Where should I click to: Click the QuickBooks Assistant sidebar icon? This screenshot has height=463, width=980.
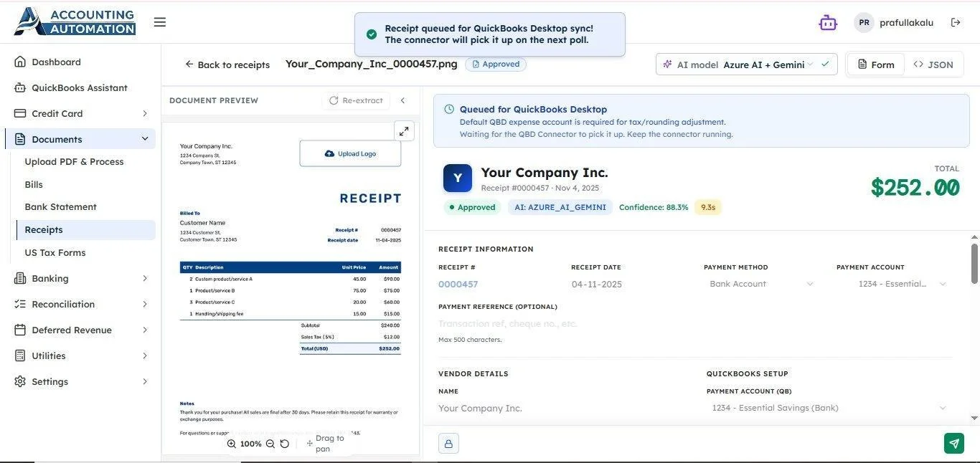20,87
